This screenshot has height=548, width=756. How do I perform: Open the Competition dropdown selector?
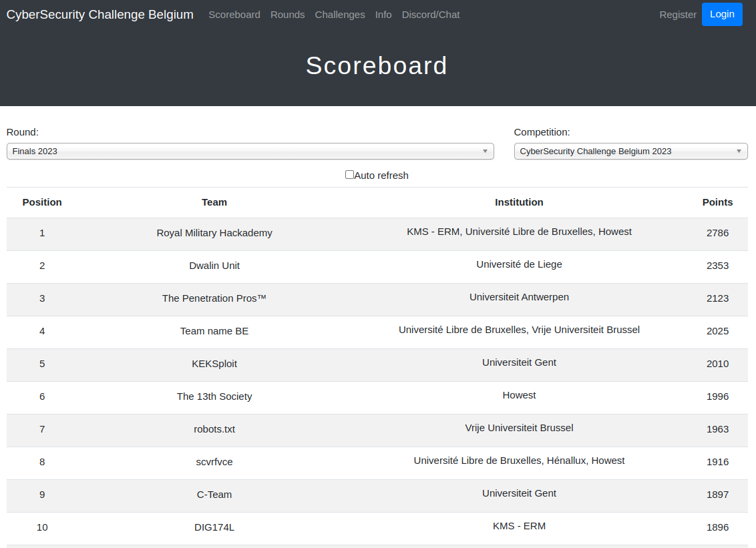[630, 152]
